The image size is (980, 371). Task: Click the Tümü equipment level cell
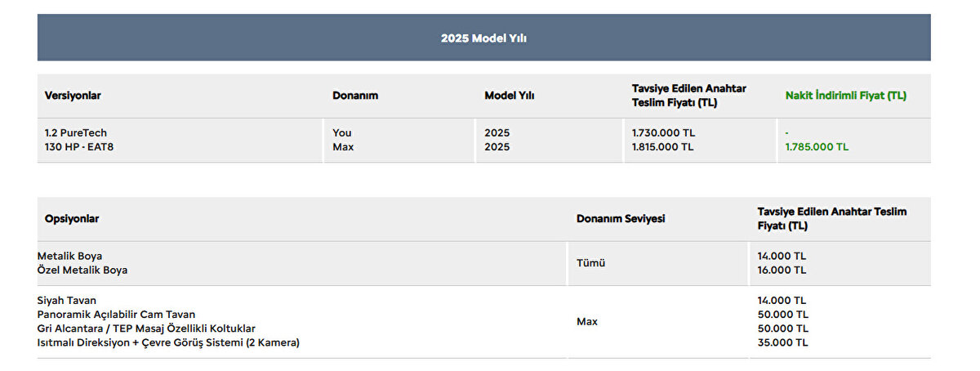[x=590, y=263]
